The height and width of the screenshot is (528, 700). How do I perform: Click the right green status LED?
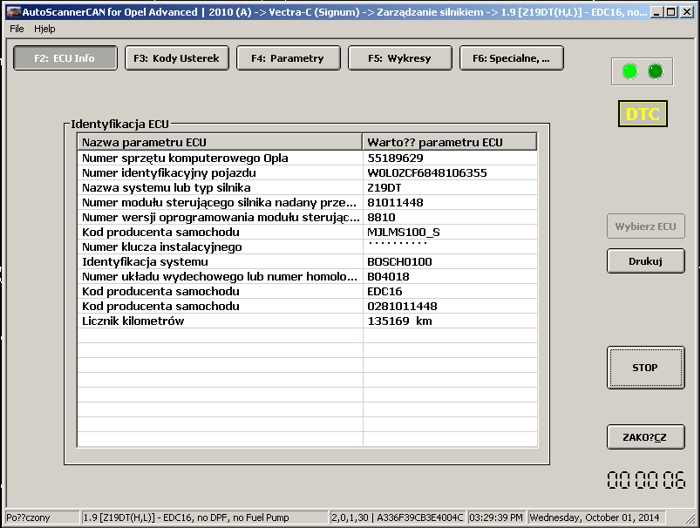(655, 71)
